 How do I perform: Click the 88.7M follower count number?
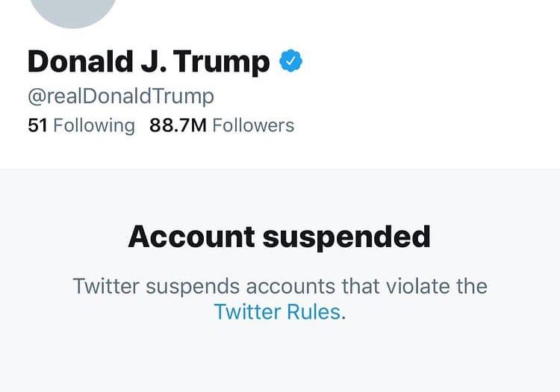[178, 125]
